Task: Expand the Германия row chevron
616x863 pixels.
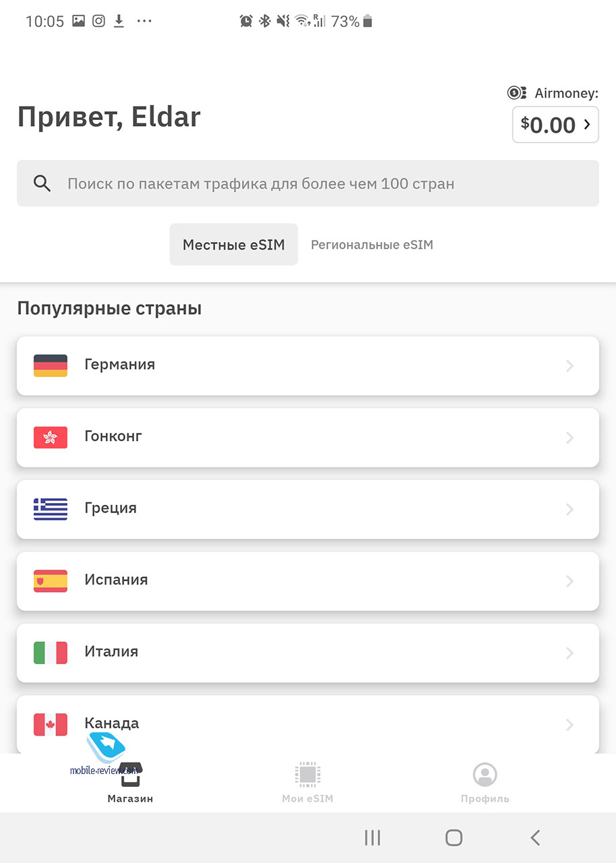Action: (569, 365)
